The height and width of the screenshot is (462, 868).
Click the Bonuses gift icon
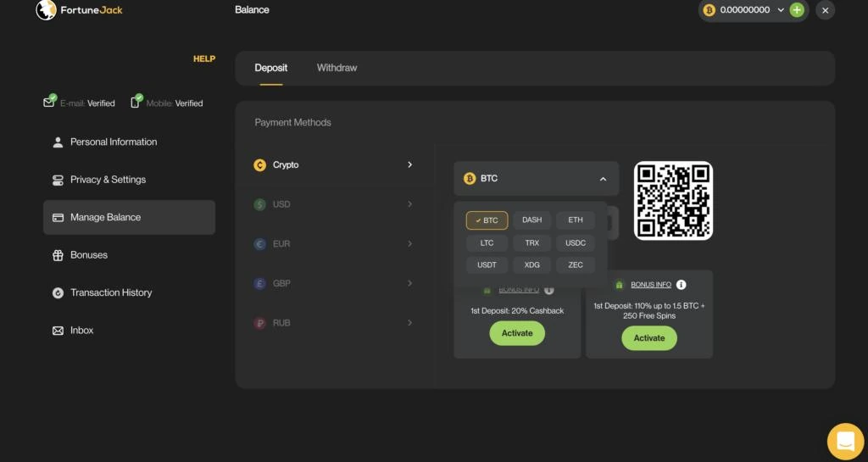pyautogui.click(x=58, y=255)
